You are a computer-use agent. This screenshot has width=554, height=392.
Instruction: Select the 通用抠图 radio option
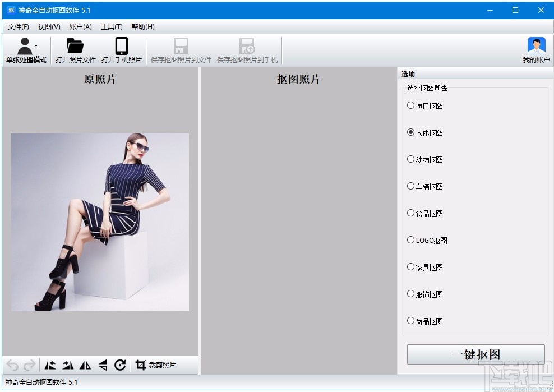[x=411, y=105]
